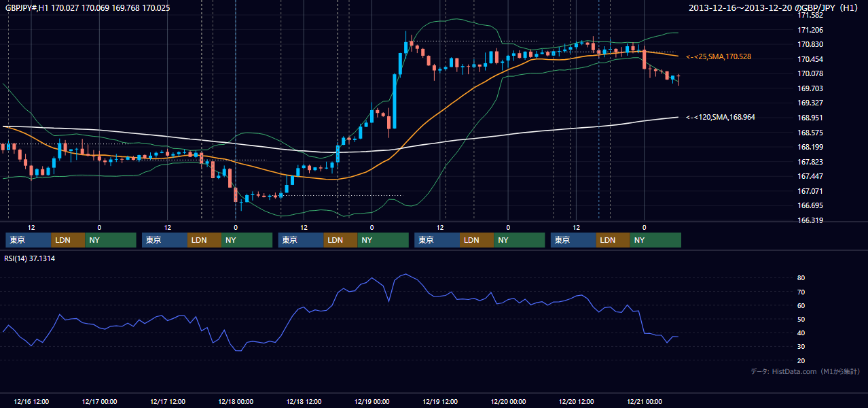Click the 12/18 00:00 time label
The image size is (868, 408).
(x=236, y=401)
